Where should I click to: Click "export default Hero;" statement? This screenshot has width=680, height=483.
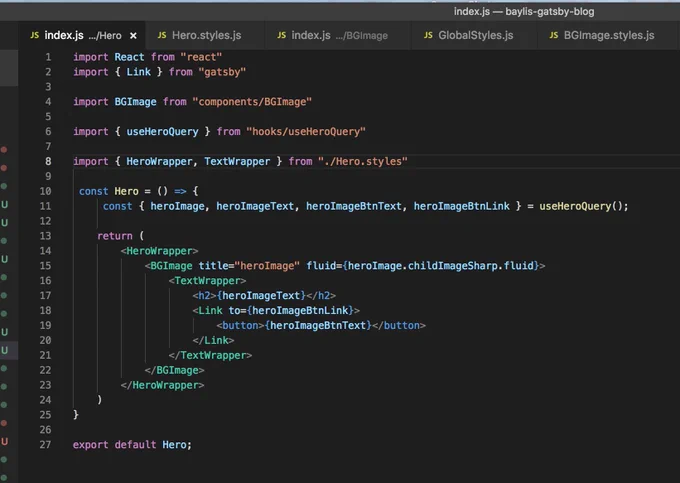coord(132,445)
